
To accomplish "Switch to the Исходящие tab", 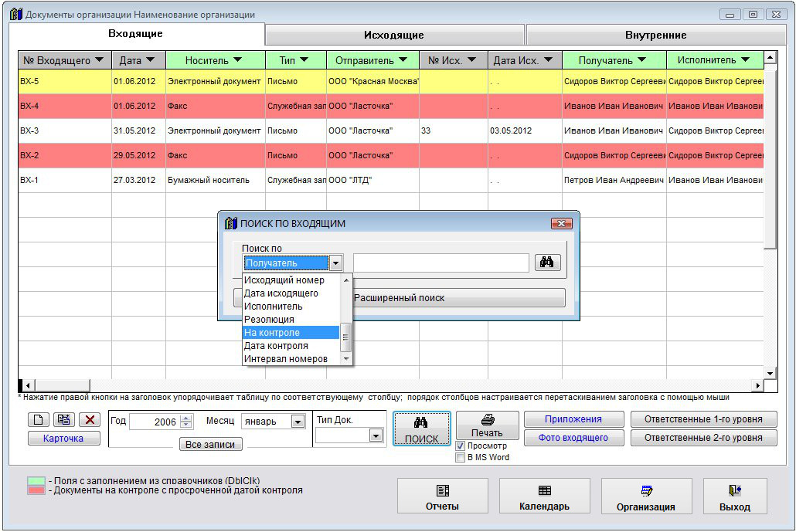I will click(x=394, y=35).
